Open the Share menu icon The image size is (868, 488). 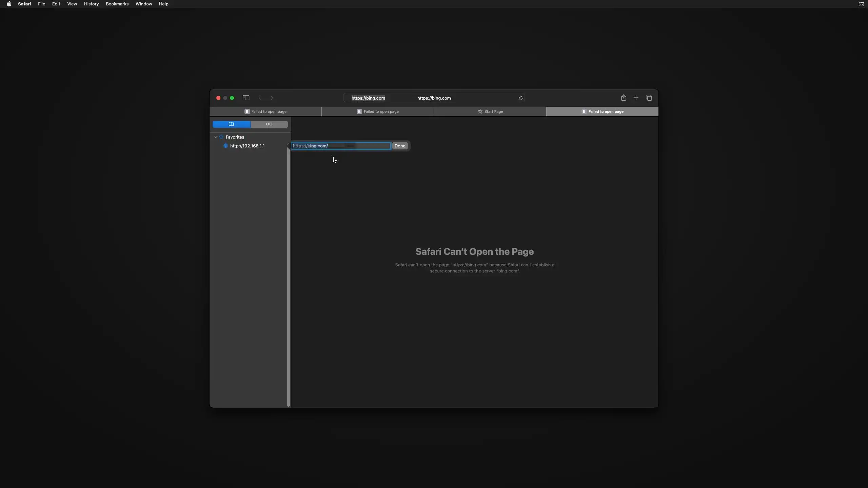click(x=623, y=98)
